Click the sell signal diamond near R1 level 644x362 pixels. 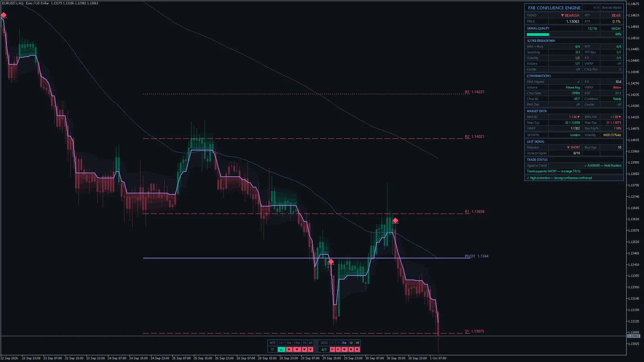[395, 220]
